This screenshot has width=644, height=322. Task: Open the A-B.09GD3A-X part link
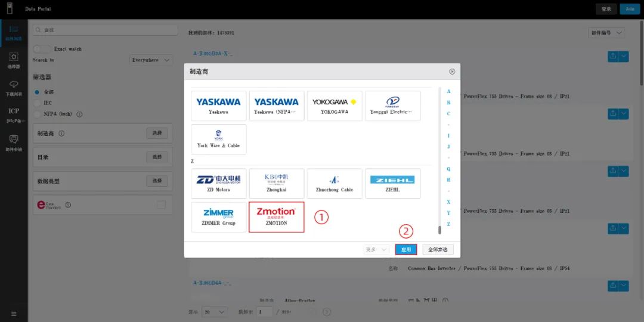(x=212, y=54)
